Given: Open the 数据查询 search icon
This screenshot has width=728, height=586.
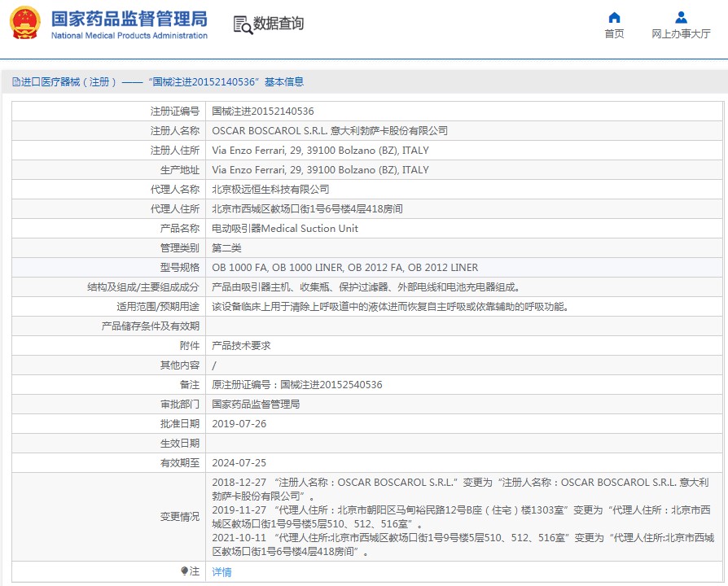Looking at the screenshot, I should [x=243, y=24].
